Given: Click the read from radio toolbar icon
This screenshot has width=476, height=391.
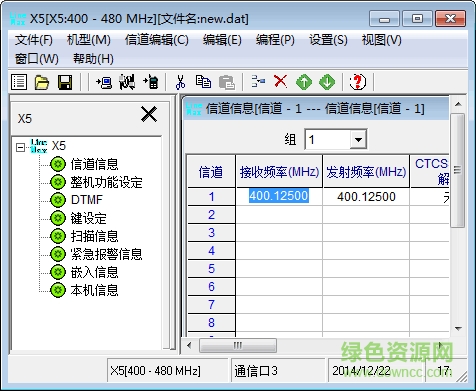Looking at the screenshot, I should (104, 82).
